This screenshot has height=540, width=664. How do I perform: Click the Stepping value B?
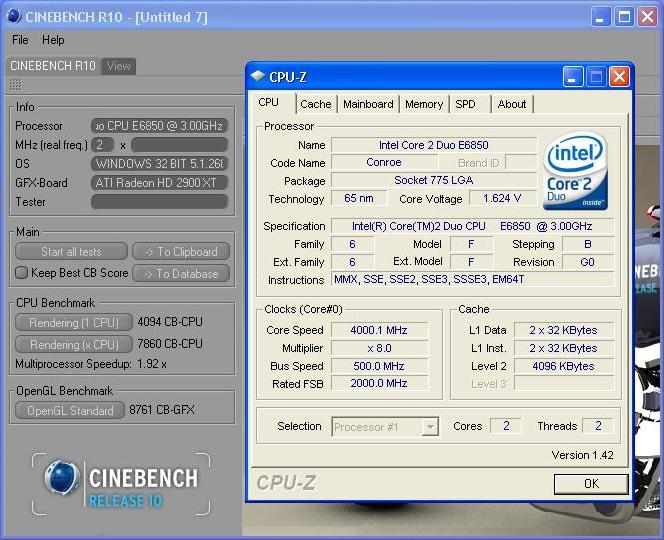[588, 244]
